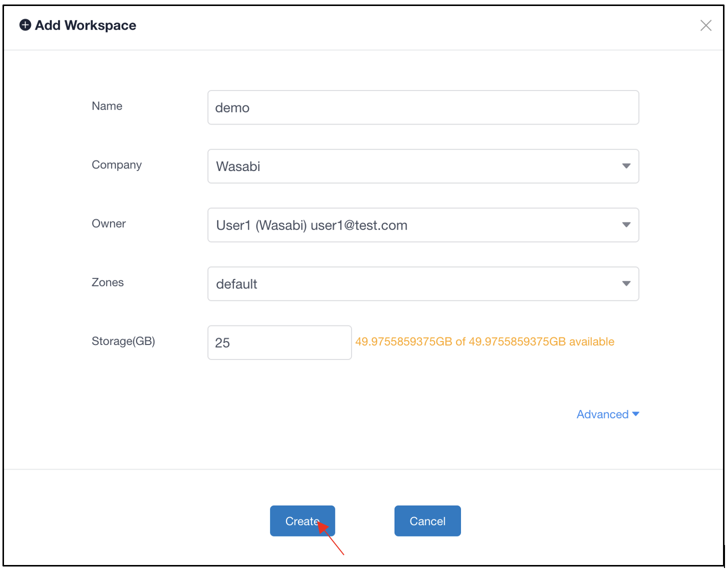
Task: Open the Zones dropdown showing default
Action: click(423, 284)
